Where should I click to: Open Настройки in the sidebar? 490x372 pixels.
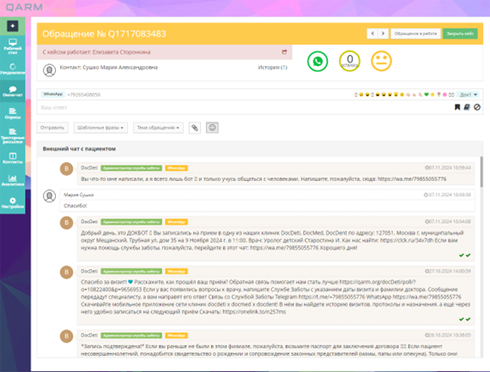(x=12, y=203)
